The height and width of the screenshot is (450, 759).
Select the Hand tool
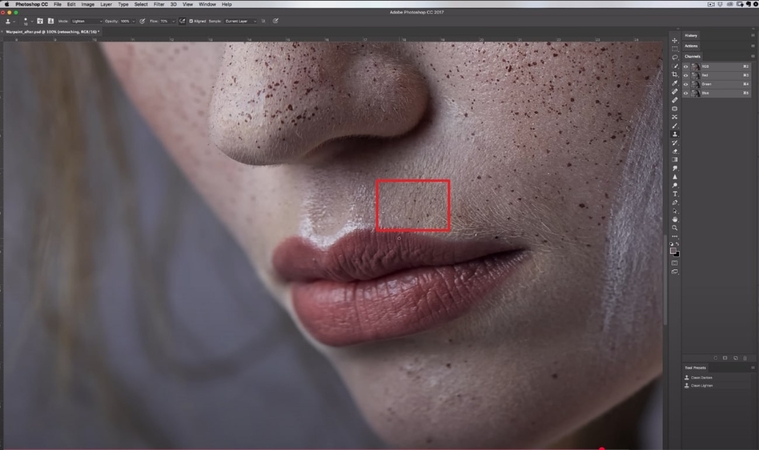675,220
